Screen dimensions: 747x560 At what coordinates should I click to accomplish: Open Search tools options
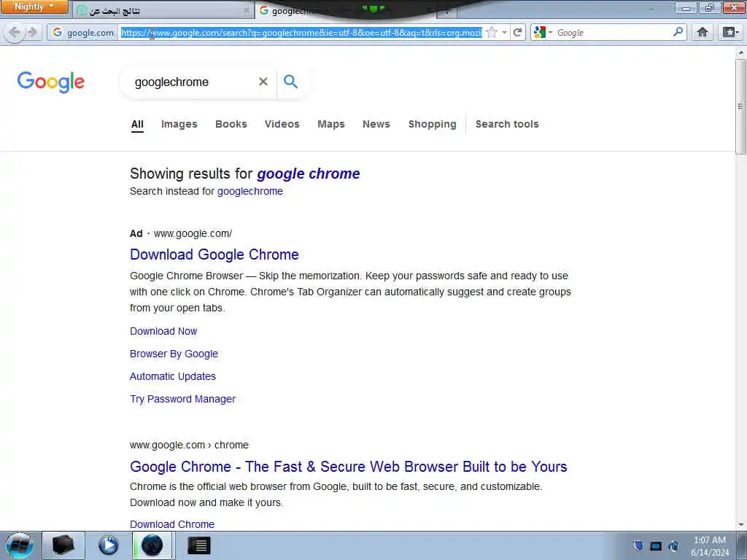[507, 124]
